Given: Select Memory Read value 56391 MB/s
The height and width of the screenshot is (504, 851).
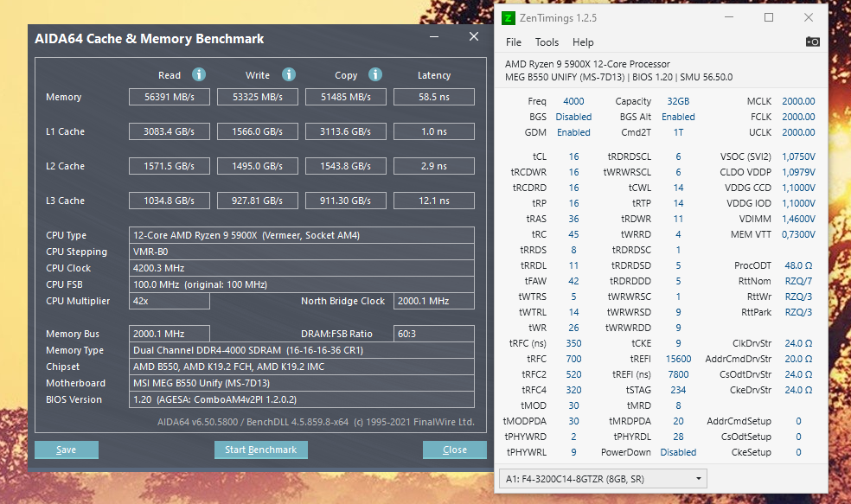Looking at the screenshot, I should pos(170,97).
